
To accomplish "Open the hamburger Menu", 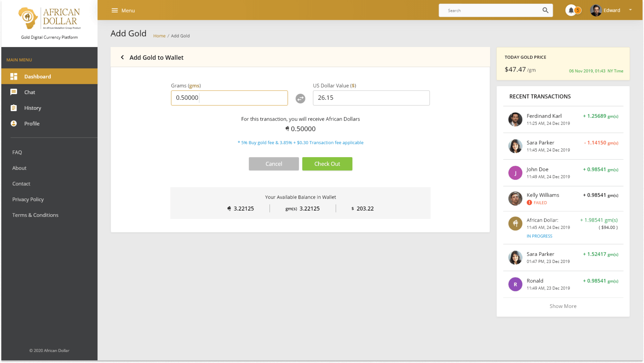I will (x=114, y=10).
